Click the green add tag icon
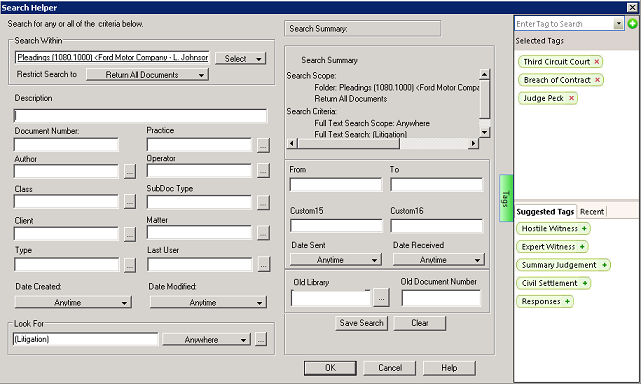The width and height of the screenshot is (641, 384). 632,24
